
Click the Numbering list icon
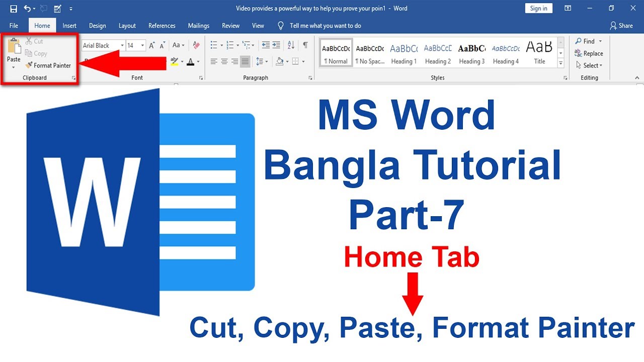pyautogui.click(x=230, y=45)
